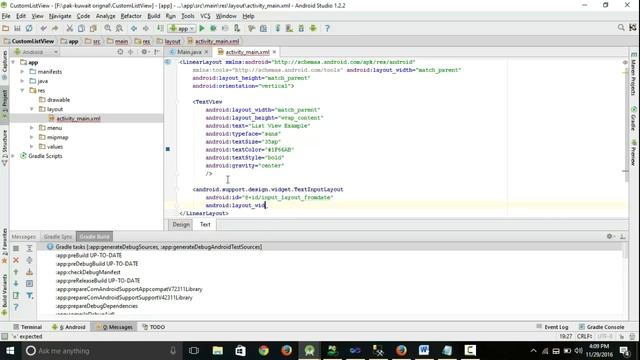Open the TODO tool window

coord(154,327)
